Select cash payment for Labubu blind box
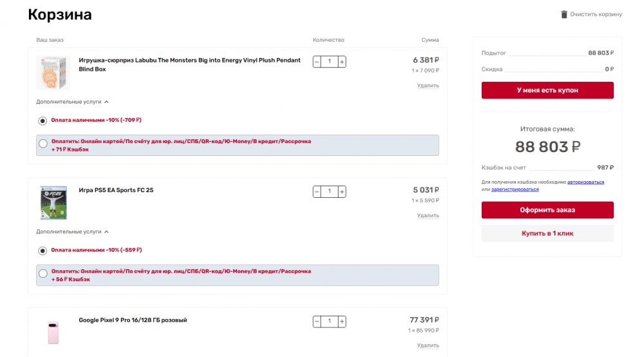The width and height of the screenshot is (644, 357). (43, 120)
